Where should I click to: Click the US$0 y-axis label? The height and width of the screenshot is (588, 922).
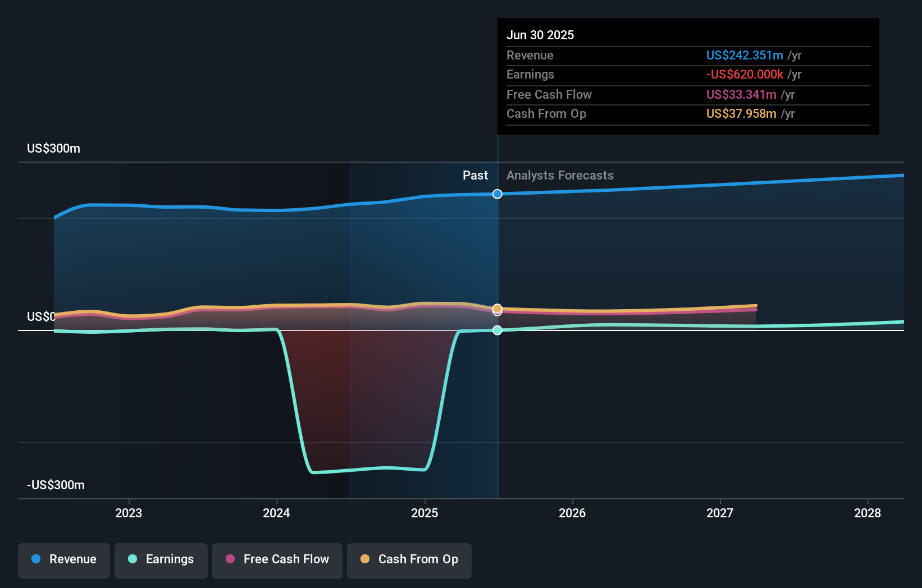point(41,317)
